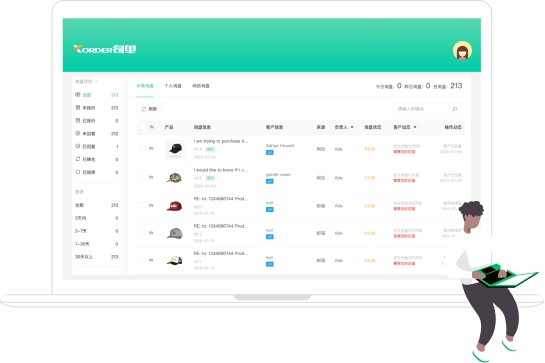Check the box for gareth owen's inquiry
545x363 pixels.
coord(142,177)
